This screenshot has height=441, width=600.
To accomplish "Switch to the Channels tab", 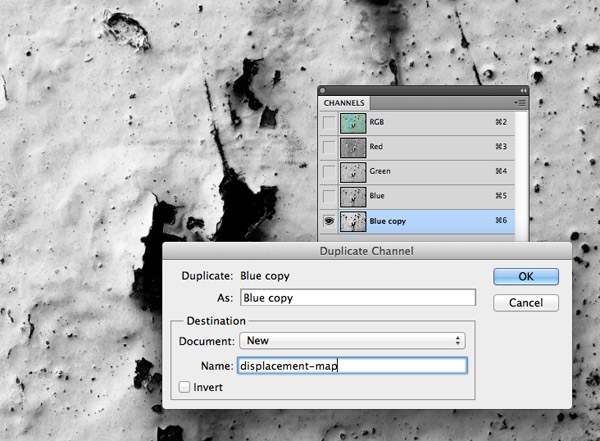I will click(x=344, y=103).
